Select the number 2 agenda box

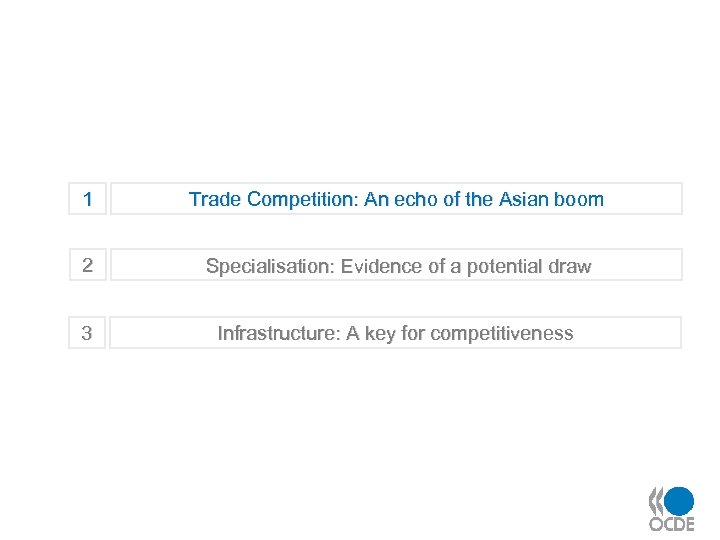tap(88, 266)
